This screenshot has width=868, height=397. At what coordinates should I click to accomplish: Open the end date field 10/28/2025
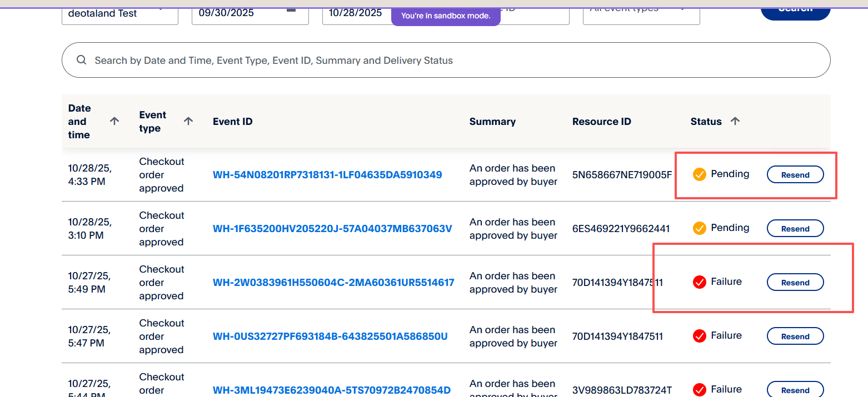click(x=356, y=13)
